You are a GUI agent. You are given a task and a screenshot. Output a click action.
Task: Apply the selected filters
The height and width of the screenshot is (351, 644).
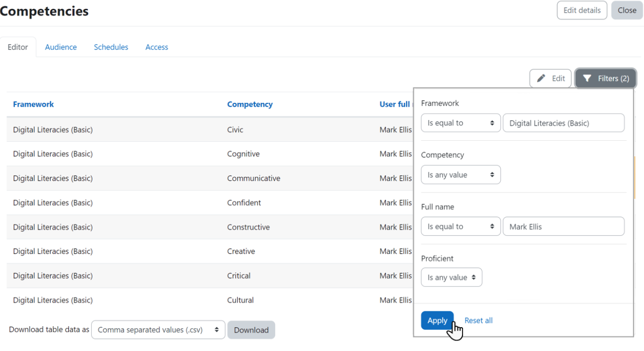437,320
